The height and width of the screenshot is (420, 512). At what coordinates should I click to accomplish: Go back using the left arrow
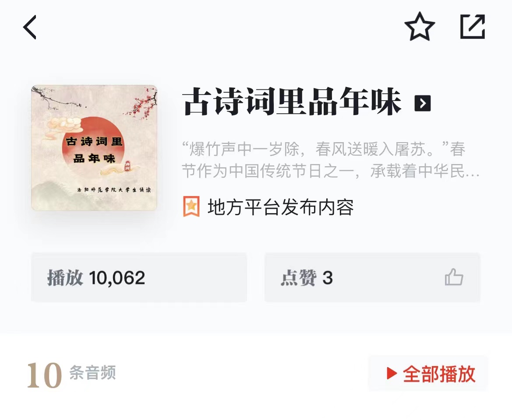coord(30,28)
